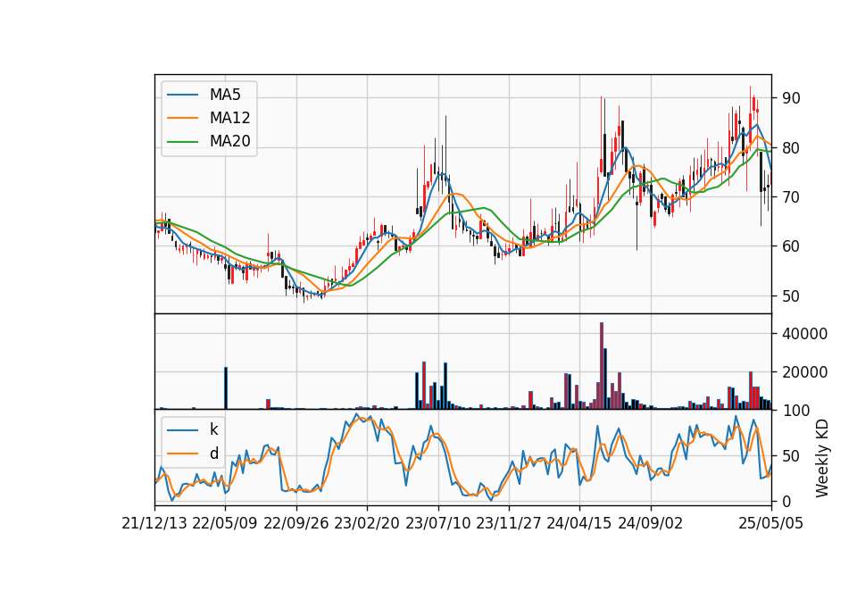The height and width of the screenshot is (616, 857).
Task: Click price axis value 80
Action: coord(791,148)
